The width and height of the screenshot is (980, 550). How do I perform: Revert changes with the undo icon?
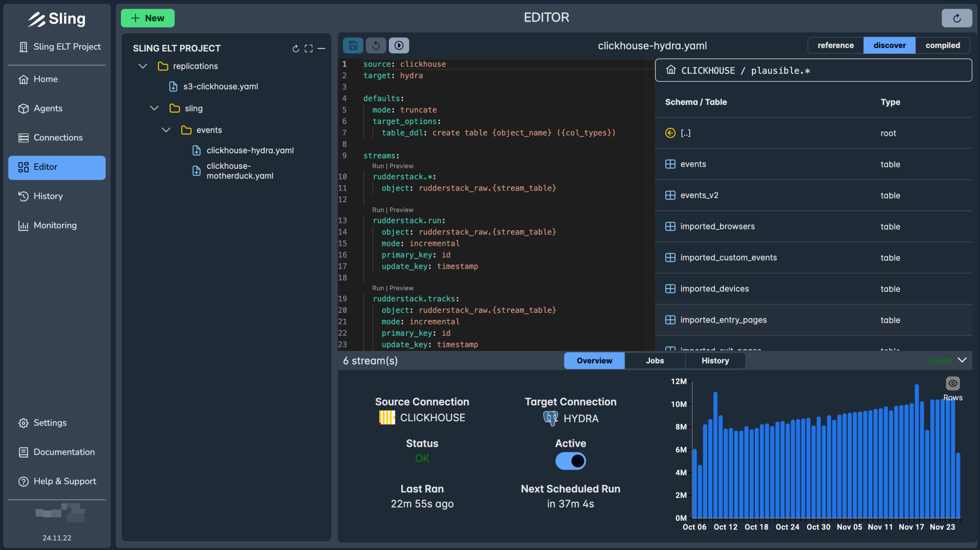pos(376,46)
